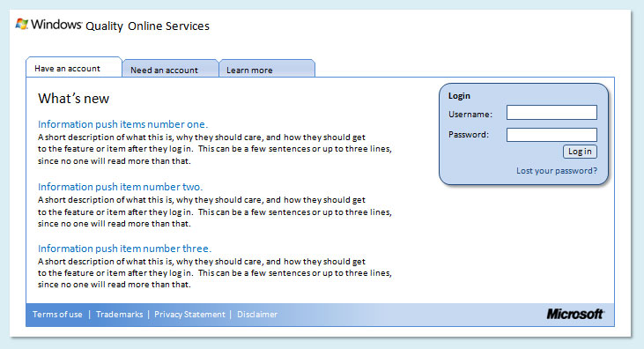Open the Trademarks footer link
Screen dimensions: 644x349
point(120,315)
